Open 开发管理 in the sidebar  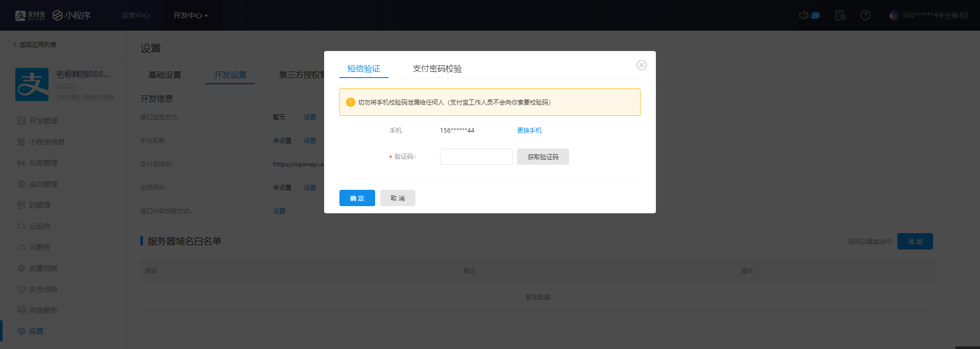[43, 121]
